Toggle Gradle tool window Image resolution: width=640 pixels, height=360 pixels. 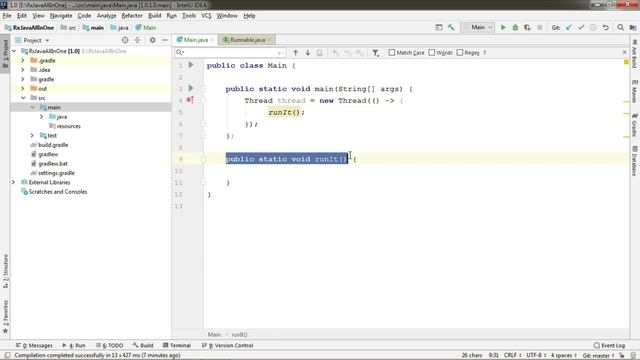tap(635, 125)
